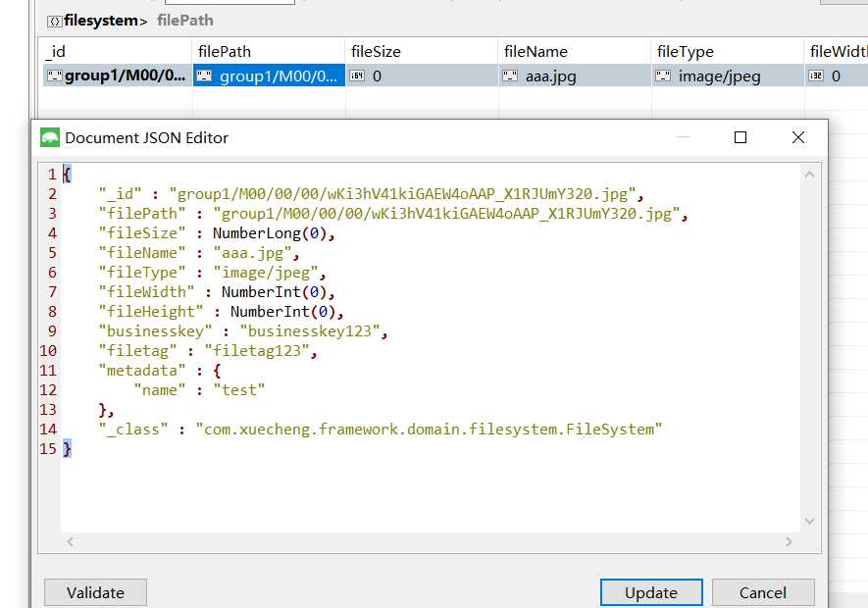Place cursor on the "filePath" JSON line
The image size is (868, 608).
click(x=392, y=214)
